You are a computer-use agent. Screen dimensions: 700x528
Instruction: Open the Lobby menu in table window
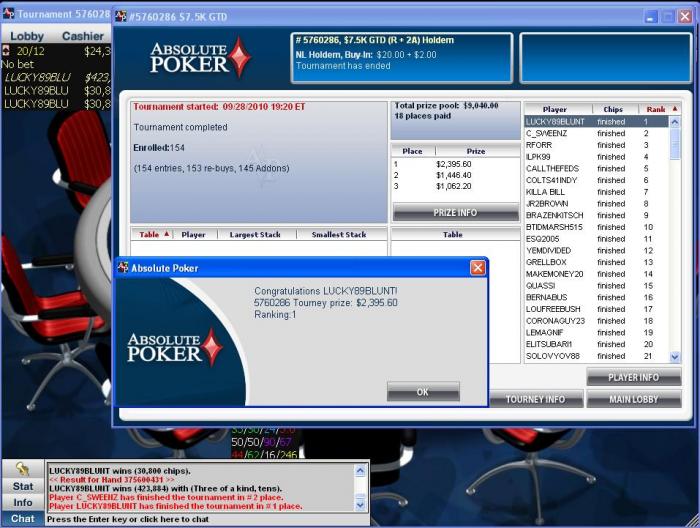(x=27, y=36)
